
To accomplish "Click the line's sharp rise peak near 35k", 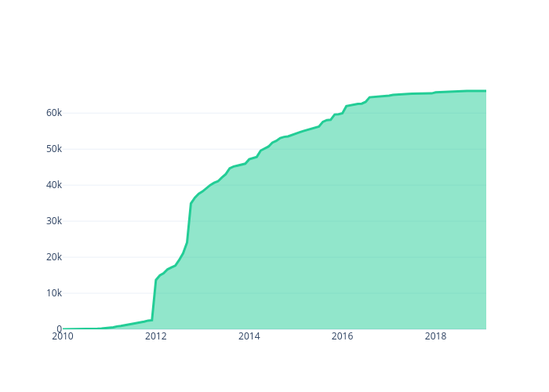I will pyautogui.click(x=191, y=203).
